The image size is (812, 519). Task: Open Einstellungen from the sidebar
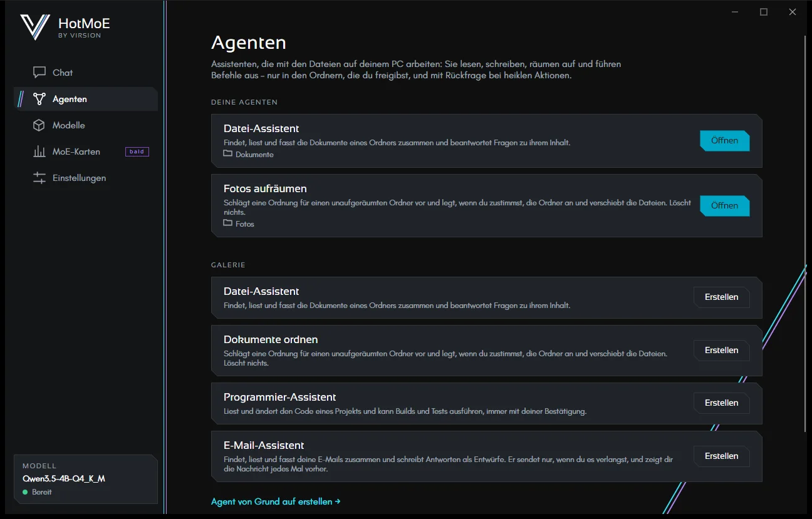(86, 178)
